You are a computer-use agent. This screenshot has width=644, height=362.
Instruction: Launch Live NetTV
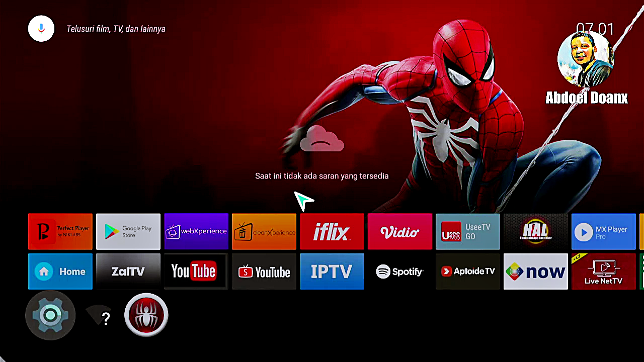tap(604, 271)
